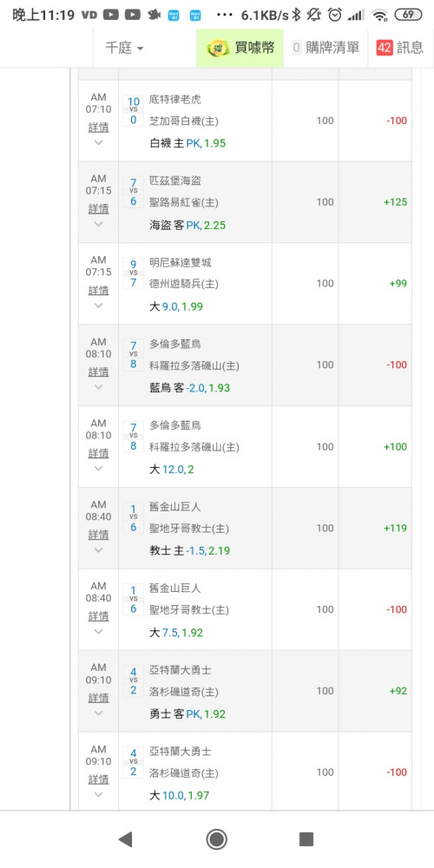Click the 0 count badge of 購牌清單
The width and height of the screenshot is (434, 868).
(297, 48)
